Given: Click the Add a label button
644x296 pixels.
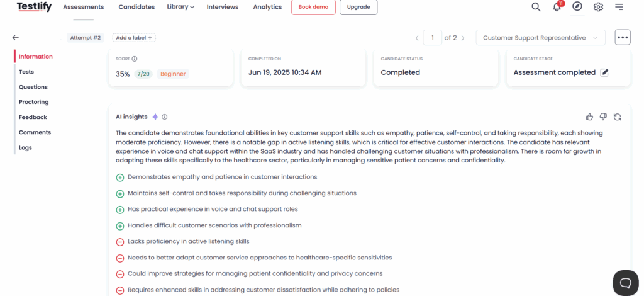Looking at the screenshot, I should coord(134,37).
